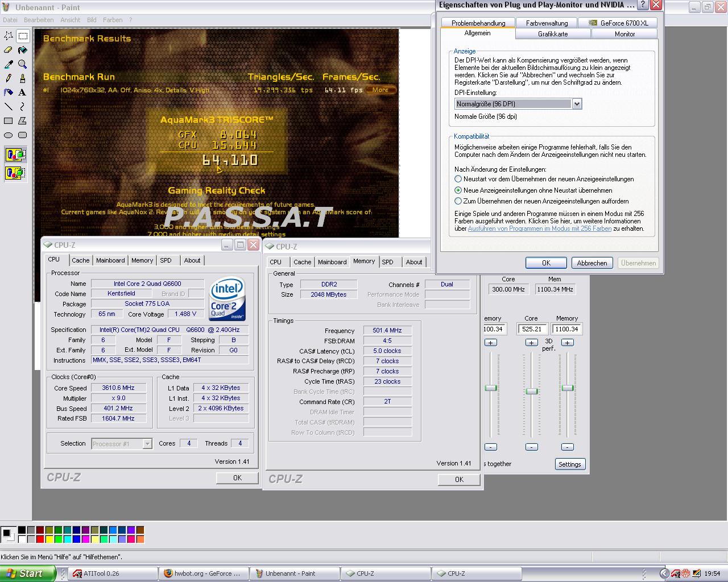Image resolution: width=728 pixels, height=582 pixels.
Task: Select the Polygon shape tool
Action: point(23,120)
